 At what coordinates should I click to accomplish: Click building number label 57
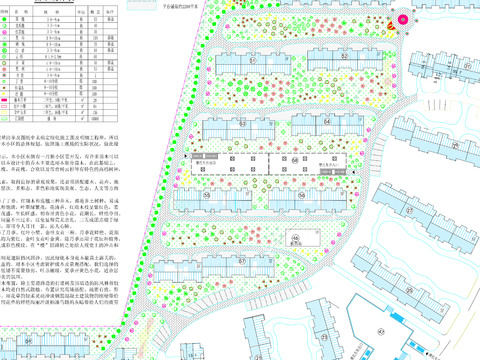pos(242,261)
